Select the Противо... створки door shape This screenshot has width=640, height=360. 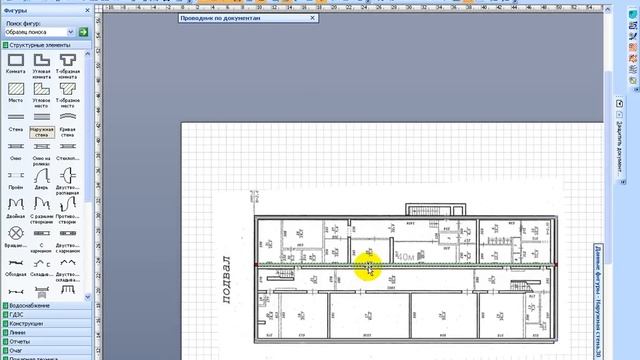[67, 210]
